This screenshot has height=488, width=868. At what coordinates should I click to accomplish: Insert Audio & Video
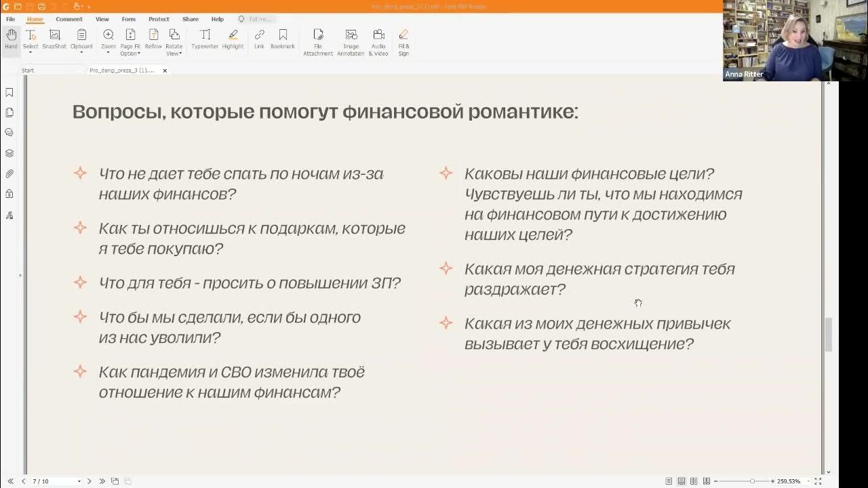[x=378, y=42]
